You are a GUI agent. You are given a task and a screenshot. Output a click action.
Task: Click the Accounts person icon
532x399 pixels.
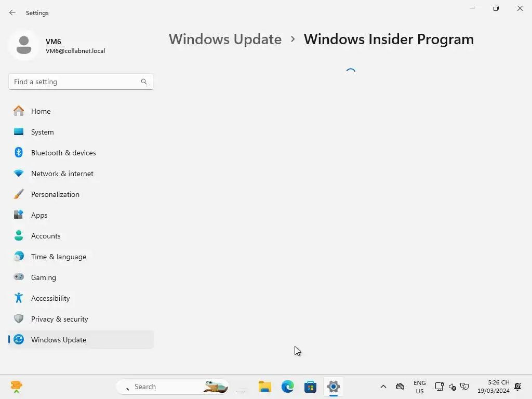[x=19, y=235]
